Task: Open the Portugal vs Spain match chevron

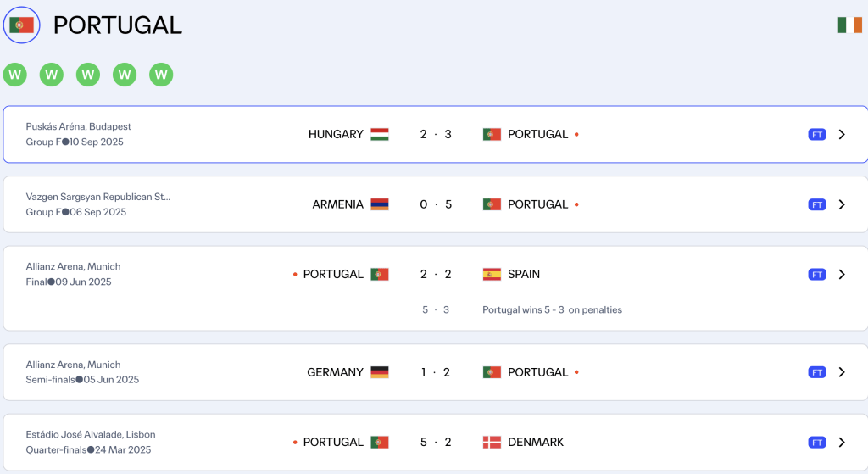Action: [x=842, y=274]
